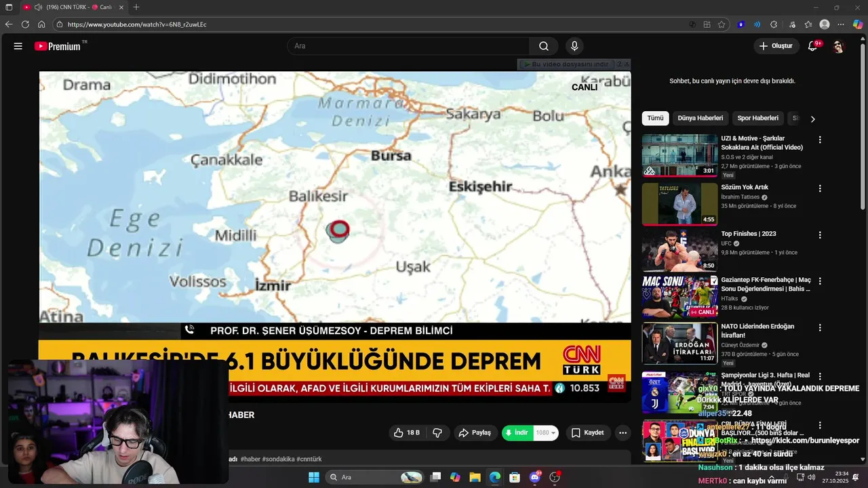Screen dimensions: 868x488
Task: Open options for Sözüm Yok Artık video
Action: point(820,188)
